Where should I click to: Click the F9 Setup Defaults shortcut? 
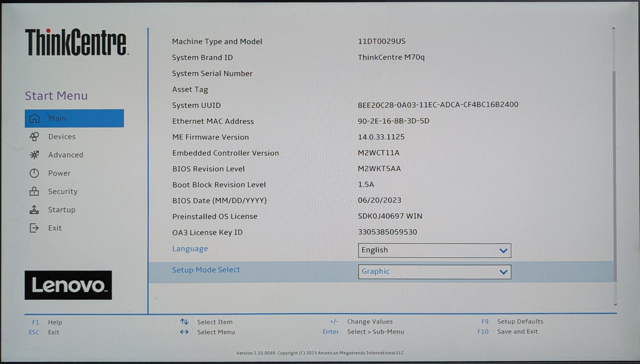coord(512,321)
